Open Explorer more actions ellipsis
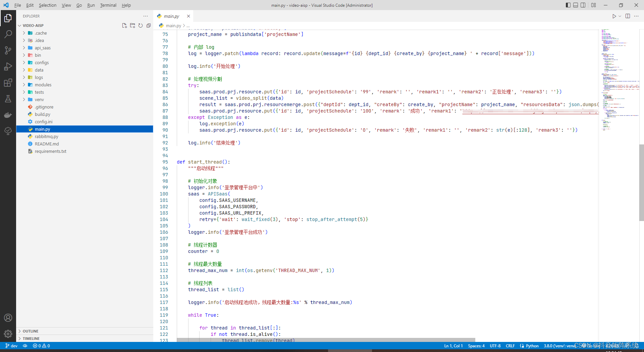Screen dimensions: 644x352 click(146, 16)
